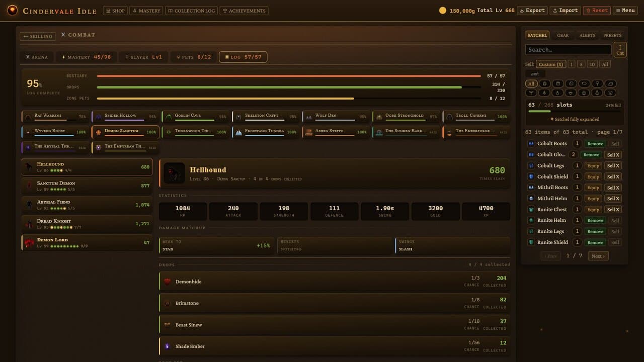Click the satchel slots capacity bar

pyautogui.click(x=575, y=111)
